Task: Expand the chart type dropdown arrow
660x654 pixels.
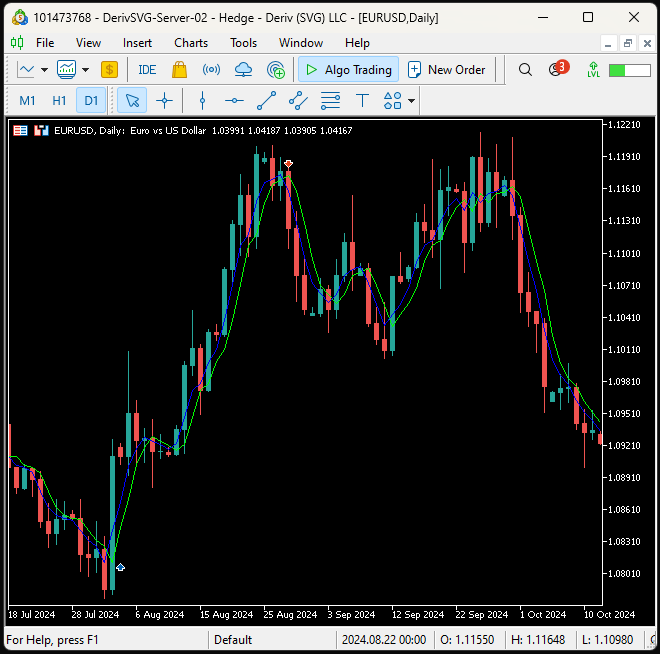Action: tap(44, 70)
